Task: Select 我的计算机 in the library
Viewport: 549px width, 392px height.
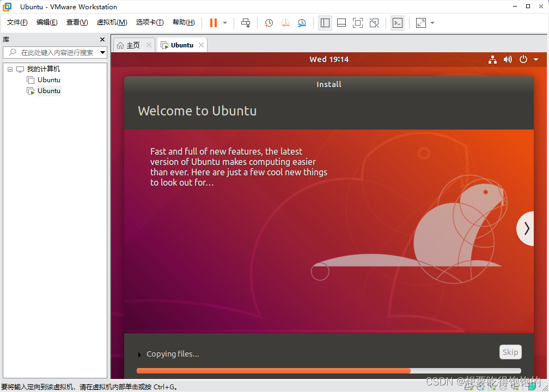Action: click(44, 69)
